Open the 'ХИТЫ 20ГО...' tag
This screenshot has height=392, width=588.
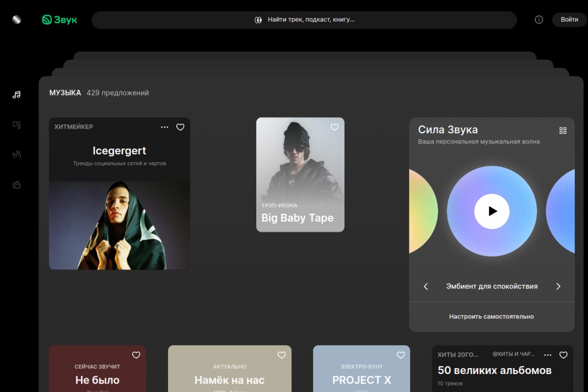tap(458, 355)
